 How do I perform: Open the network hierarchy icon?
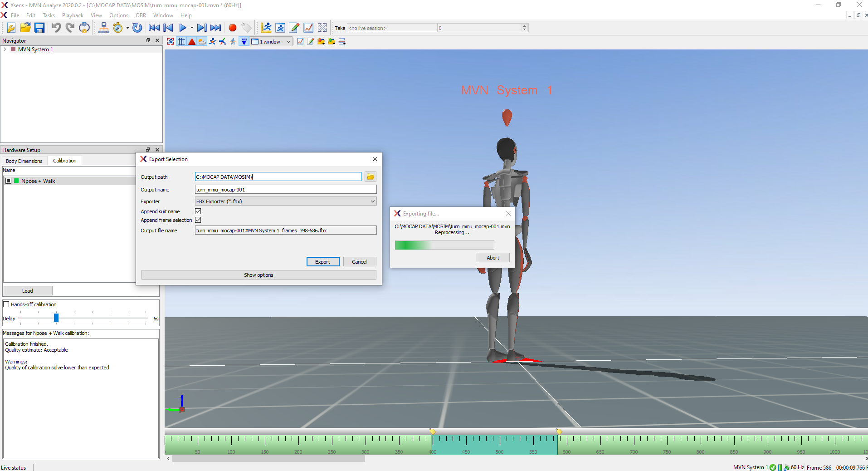click(x=104, y=28)
